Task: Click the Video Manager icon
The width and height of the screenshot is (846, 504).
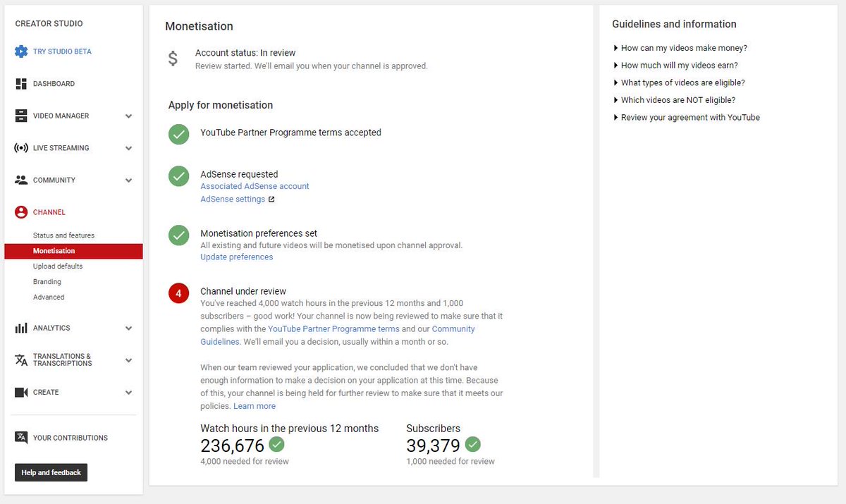Action: 21,116
